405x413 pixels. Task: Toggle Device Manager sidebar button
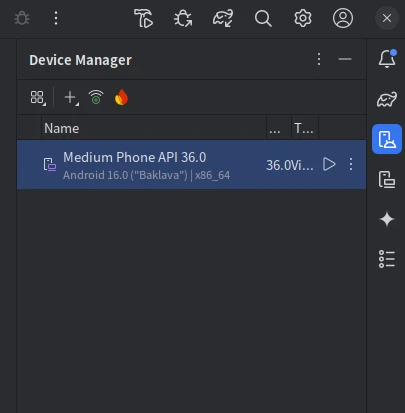coord(387,139)
